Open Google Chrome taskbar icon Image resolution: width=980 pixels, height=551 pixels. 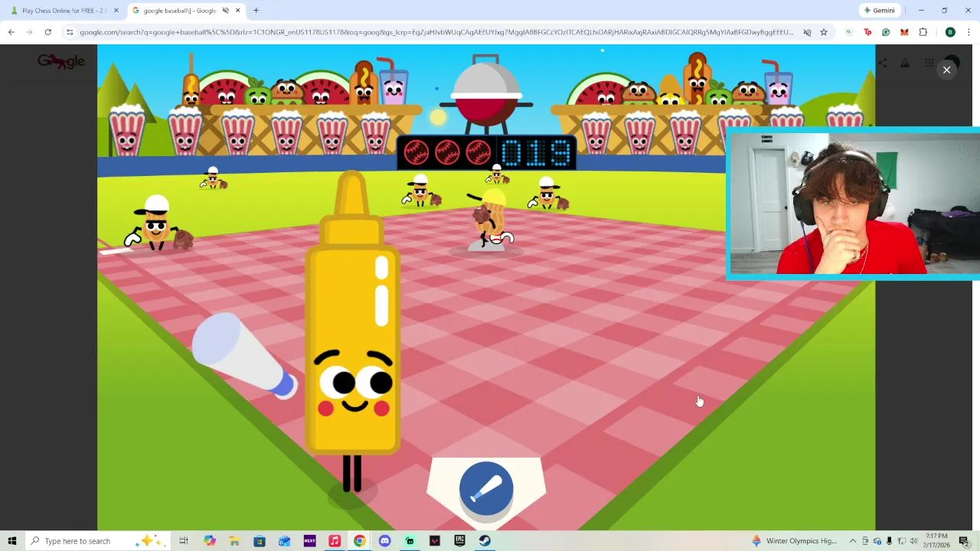click(359, 541)
